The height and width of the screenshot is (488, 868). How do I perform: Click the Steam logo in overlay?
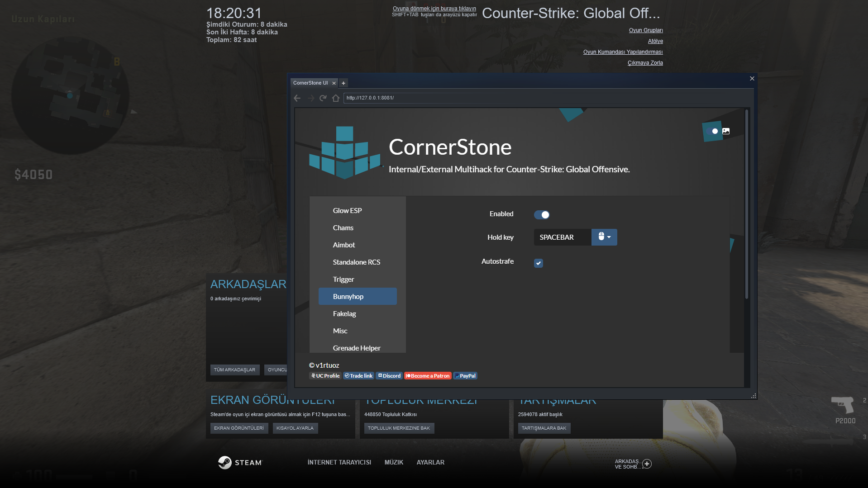[240, 462]
